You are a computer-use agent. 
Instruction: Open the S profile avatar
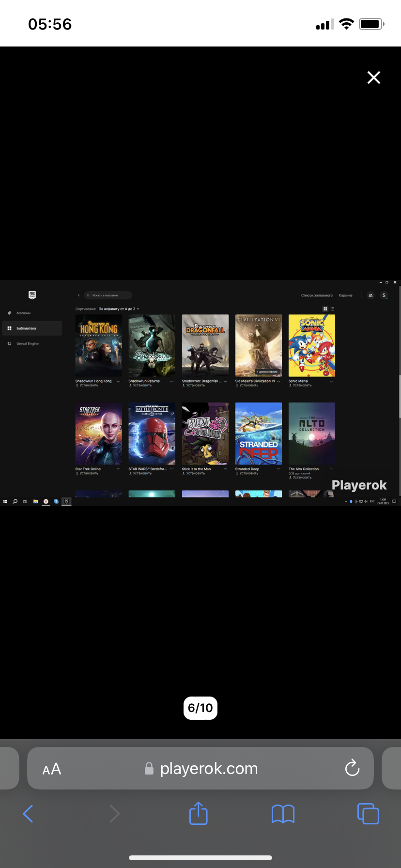384,295
